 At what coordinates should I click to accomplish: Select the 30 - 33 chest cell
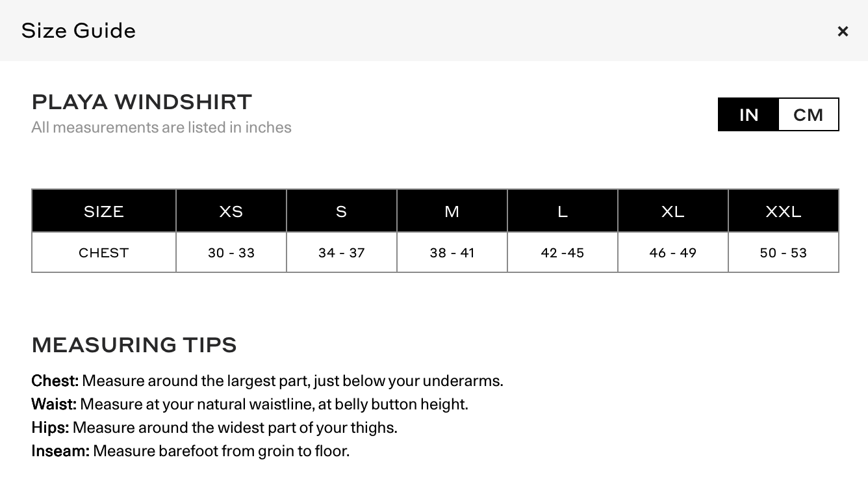click(x=231, y=252)
